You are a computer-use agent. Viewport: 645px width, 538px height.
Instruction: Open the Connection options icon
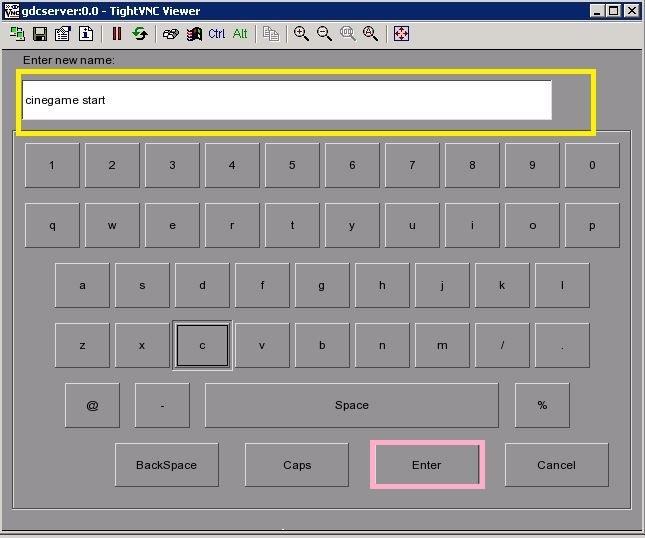63,34
